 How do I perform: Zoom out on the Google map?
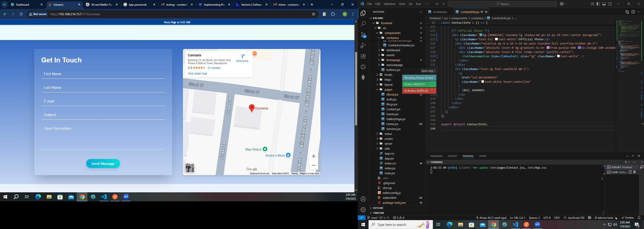[x=314, y=165]
